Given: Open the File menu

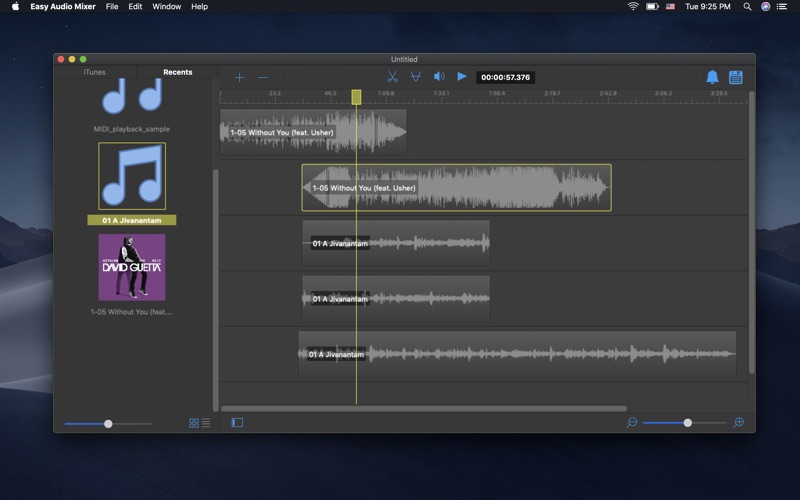Looking at the screenshot, I should [111, 6].
